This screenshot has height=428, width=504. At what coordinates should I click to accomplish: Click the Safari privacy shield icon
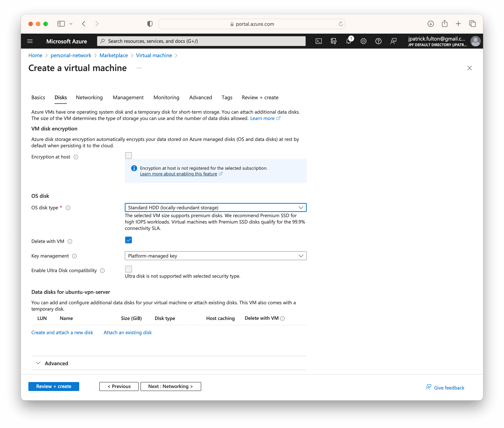point(150,24)
